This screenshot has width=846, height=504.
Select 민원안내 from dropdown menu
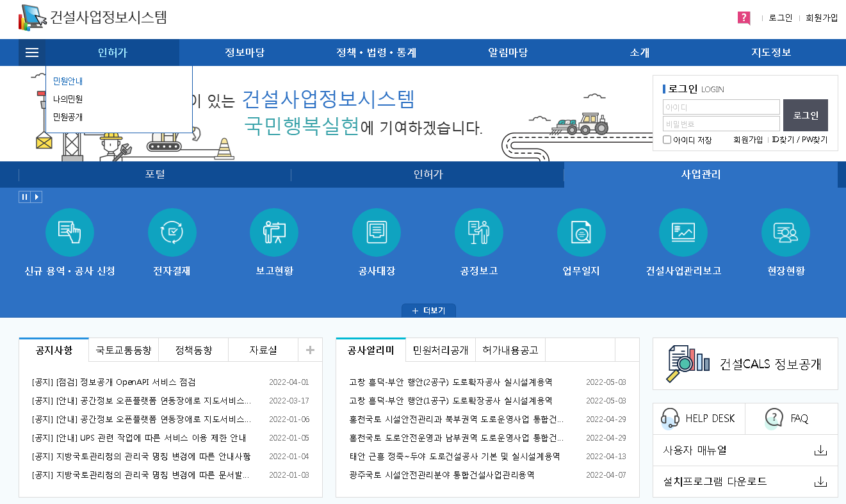(x=68, y=81)
